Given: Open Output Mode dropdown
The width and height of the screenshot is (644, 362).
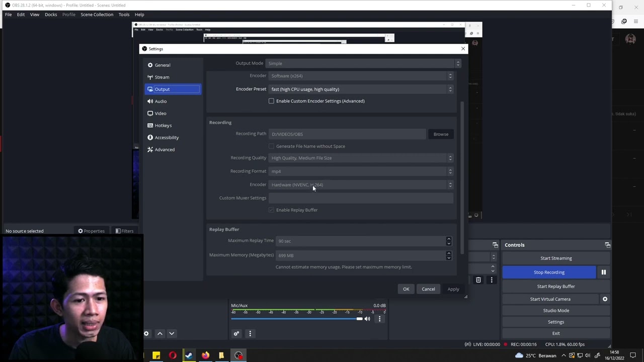Looking at the screenshot, I should 363,63.
